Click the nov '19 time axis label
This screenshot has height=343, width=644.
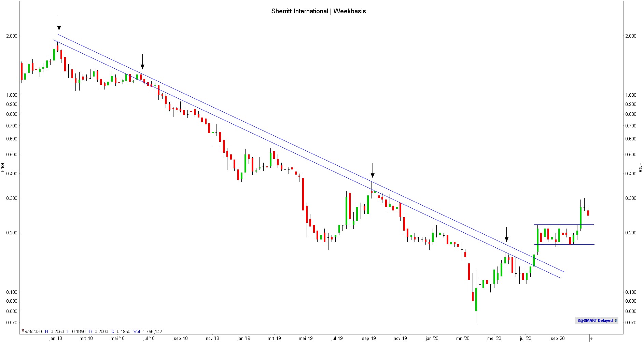(x=400, y=339)
